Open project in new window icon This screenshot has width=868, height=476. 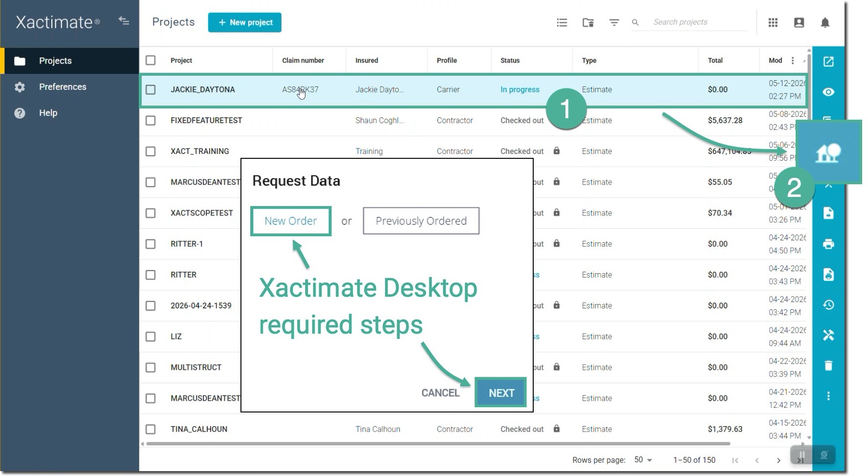click(828, 62)
